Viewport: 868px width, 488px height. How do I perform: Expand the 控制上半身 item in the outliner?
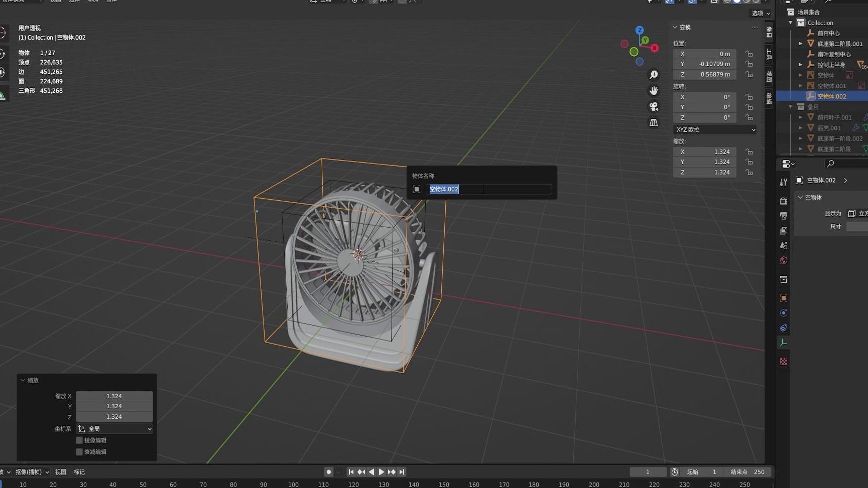[x=800, y=64]
